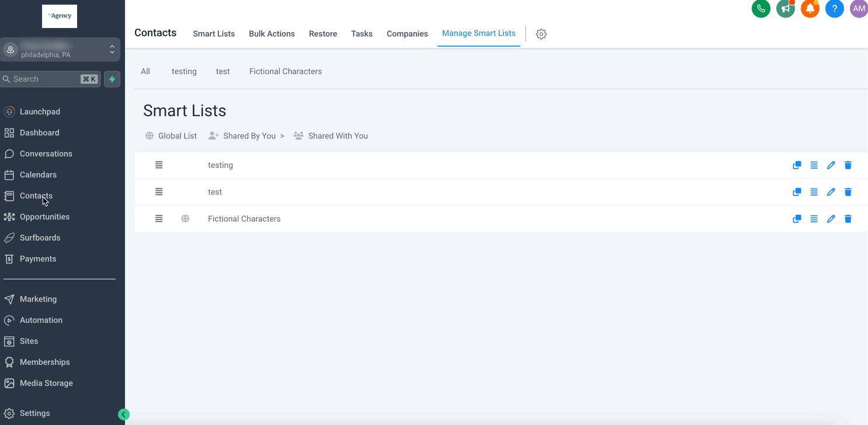Switch to the Companies tab
Screen dimensions: 868x425
(407, 34)
